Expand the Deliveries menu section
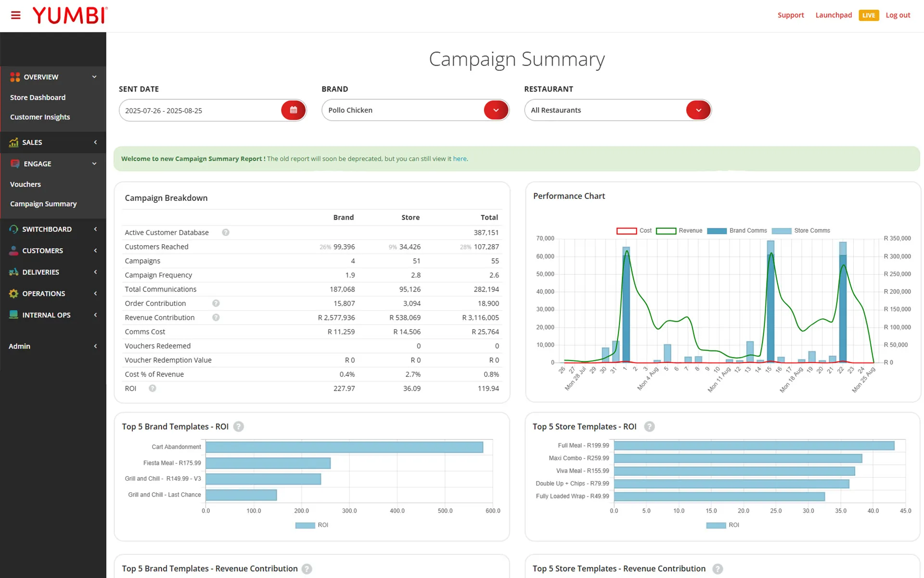Viewport: 924px width, 578px height. 95,272
